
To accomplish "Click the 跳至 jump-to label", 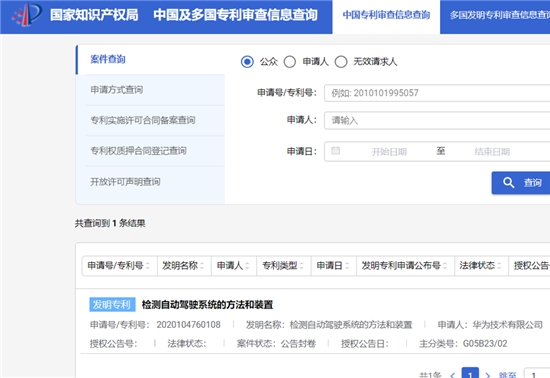I will (x=507, y=375).
